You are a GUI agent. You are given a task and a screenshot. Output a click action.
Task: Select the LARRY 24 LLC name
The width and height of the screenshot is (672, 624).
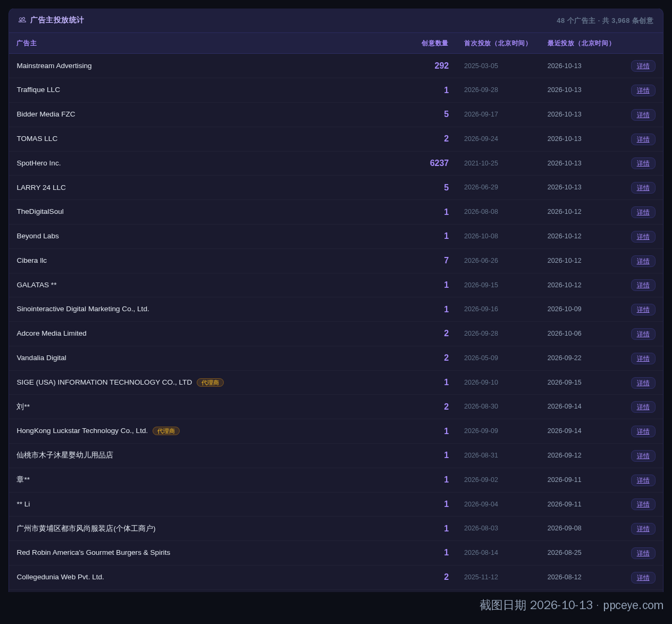[x=41, y=188]
